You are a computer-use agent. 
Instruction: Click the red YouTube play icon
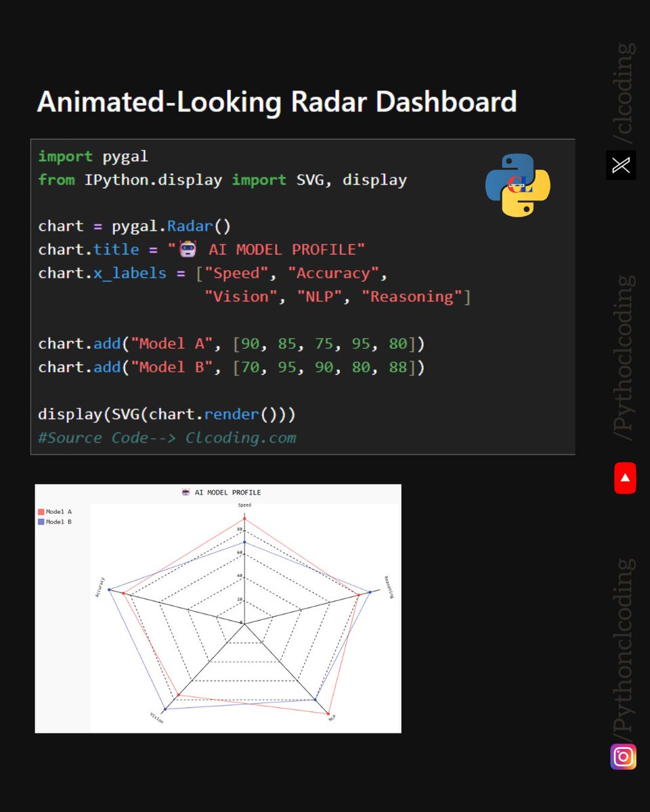click(625, 478)
